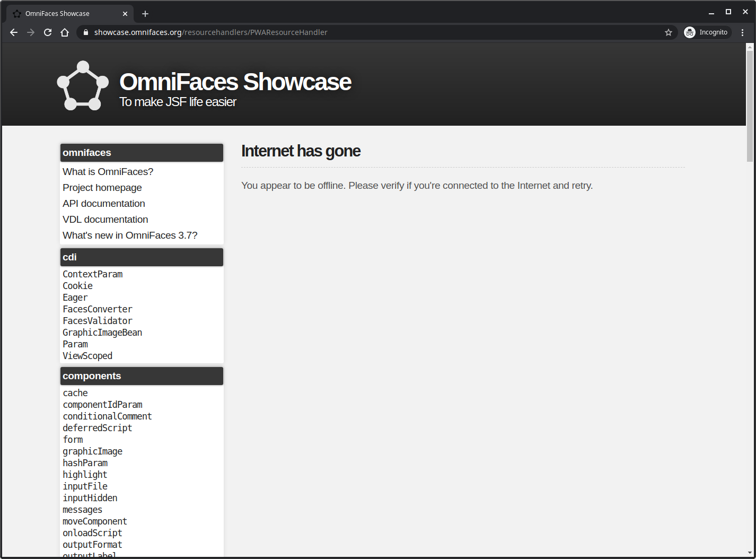Open the What is OmniFaces? link
The width and height of the screenshot is (756, 559).
[x=108, y=172]
